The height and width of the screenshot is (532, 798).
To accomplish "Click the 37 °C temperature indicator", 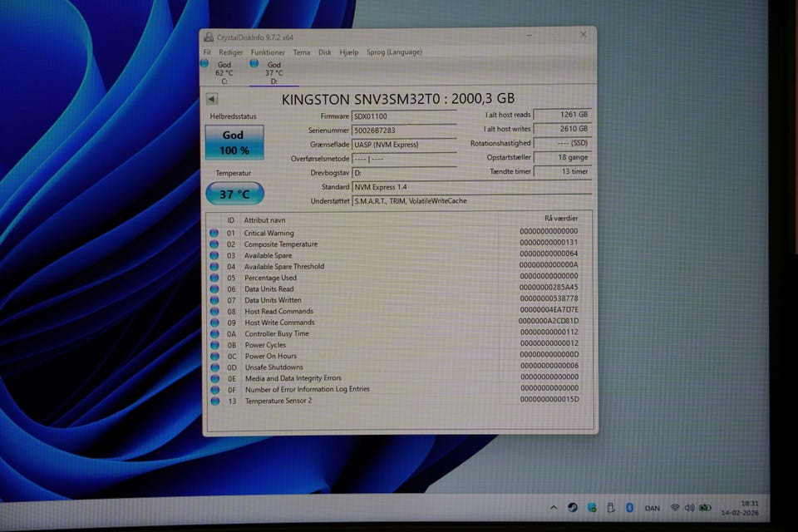I will click(x=234, y=195).
